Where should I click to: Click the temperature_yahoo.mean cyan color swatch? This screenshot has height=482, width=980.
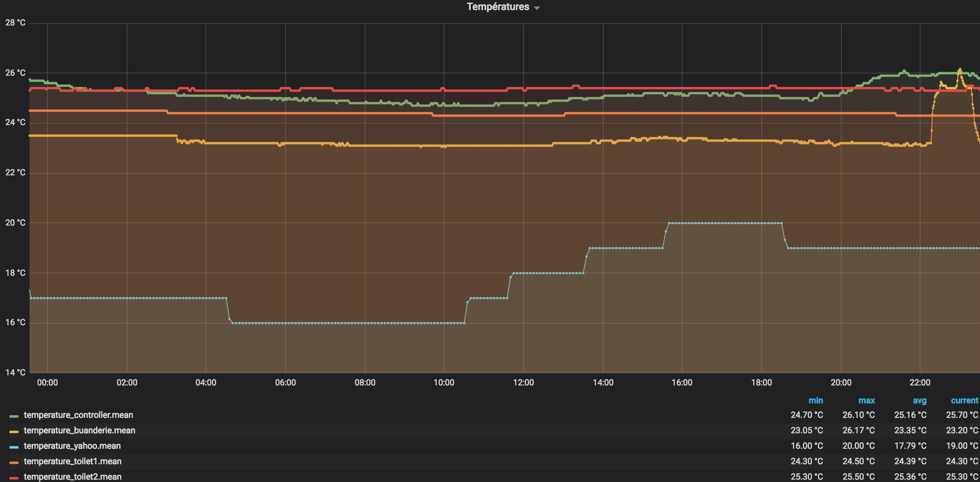[14, 447]
